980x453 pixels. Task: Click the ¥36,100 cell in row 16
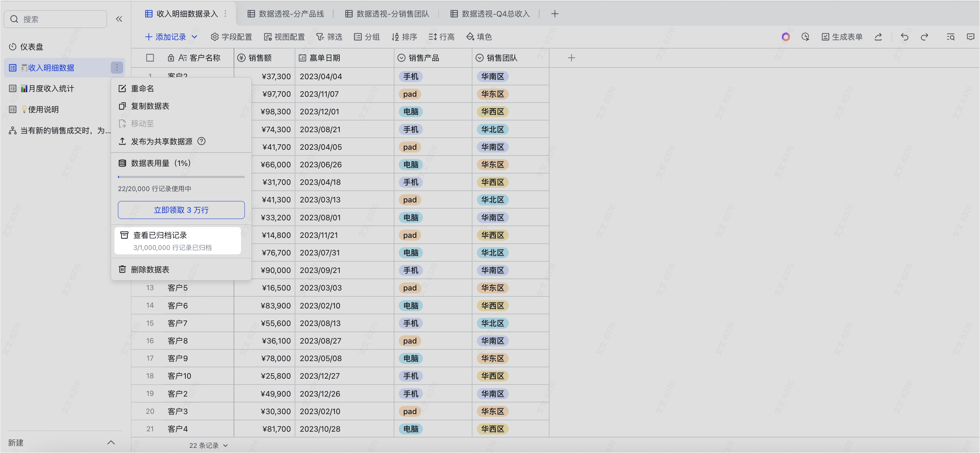(x=264, y=341)
